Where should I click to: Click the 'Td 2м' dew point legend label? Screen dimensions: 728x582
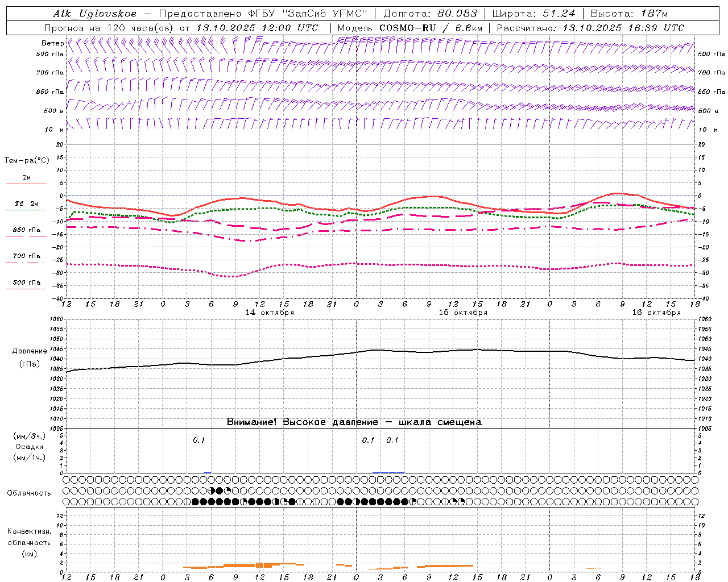[27, 203]
